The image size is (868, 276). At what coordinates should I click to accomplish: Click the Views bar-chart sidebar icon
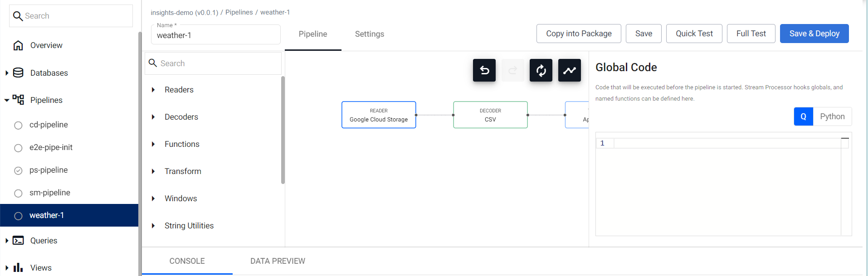pos(18,267)
